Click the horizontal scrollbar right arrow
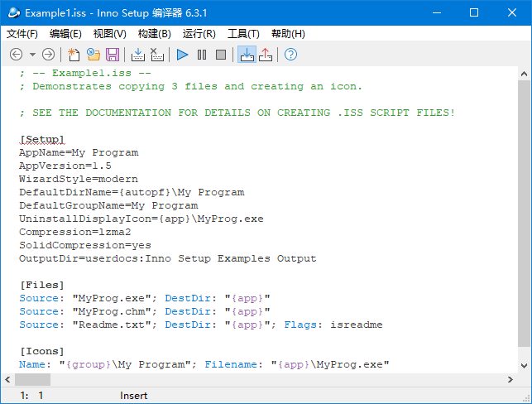The image size is (532, 404). [x=510, y=379]
